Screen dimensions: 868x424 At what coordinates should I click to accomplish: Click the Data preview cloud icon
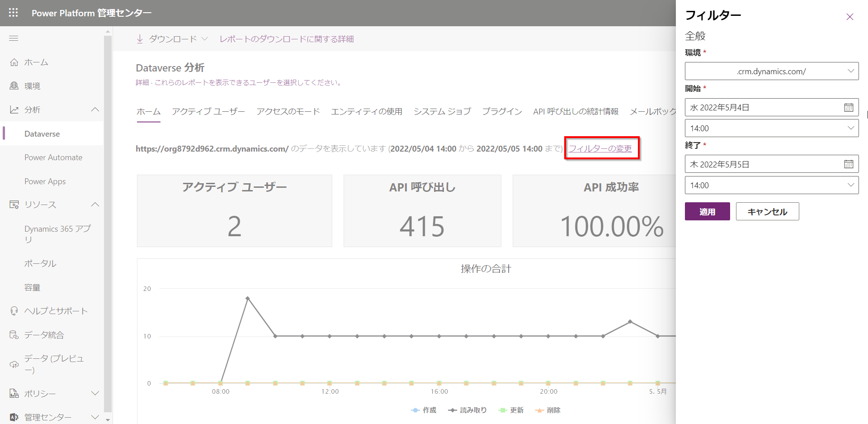[14, 364]
